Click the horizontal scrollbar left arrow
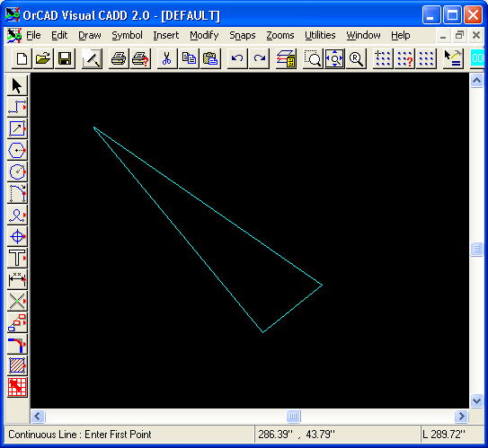 [x=38, y=416]
